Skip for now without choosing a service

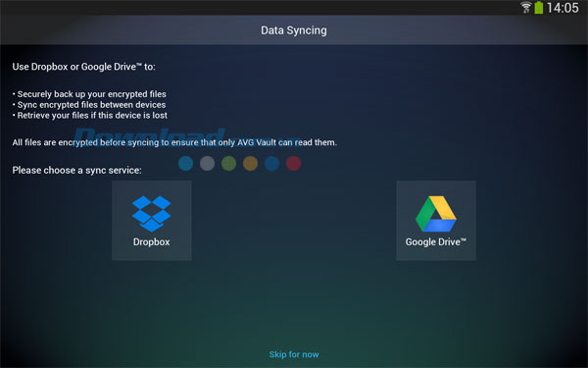click(294, 354)
